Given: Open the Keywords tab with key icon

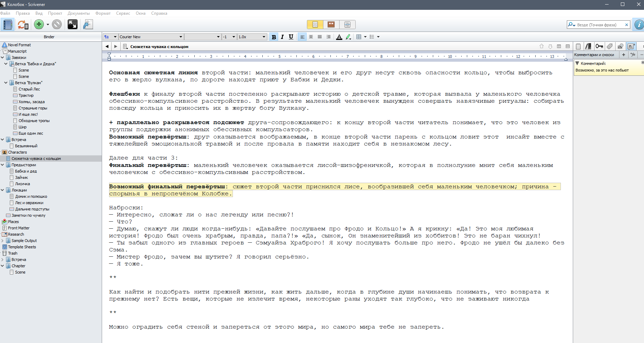Looking at the screenshot, I should point(599,46).
